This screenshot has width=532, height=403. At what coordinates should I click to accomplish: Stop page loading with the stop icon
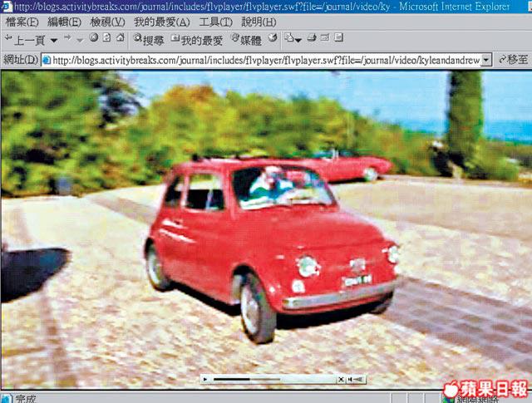[x=94, y=37]
